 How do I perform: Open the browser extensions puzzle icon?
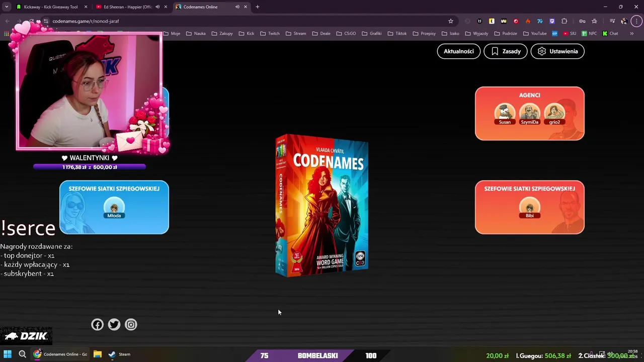click(x=564, y=21)
